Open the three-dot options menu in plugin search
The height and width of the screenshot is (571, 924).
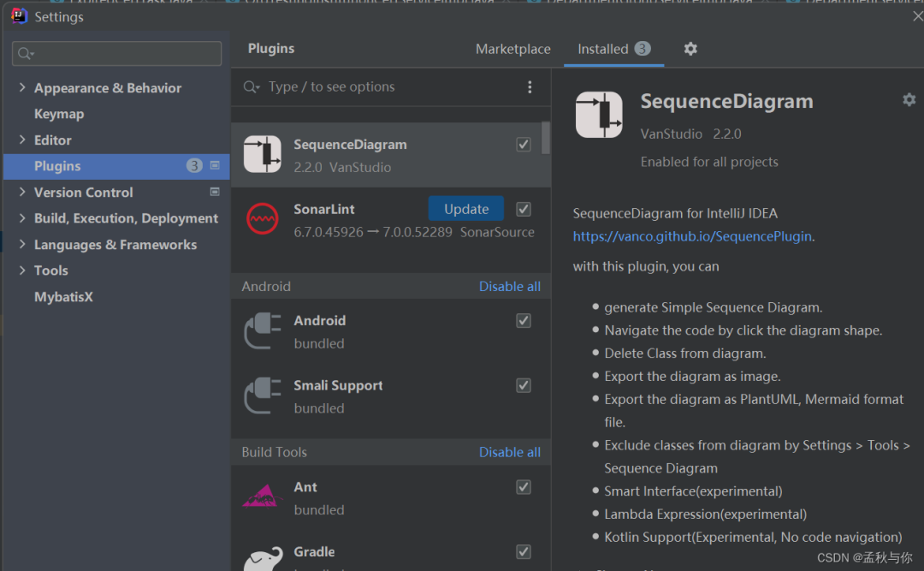click(530, 87)
